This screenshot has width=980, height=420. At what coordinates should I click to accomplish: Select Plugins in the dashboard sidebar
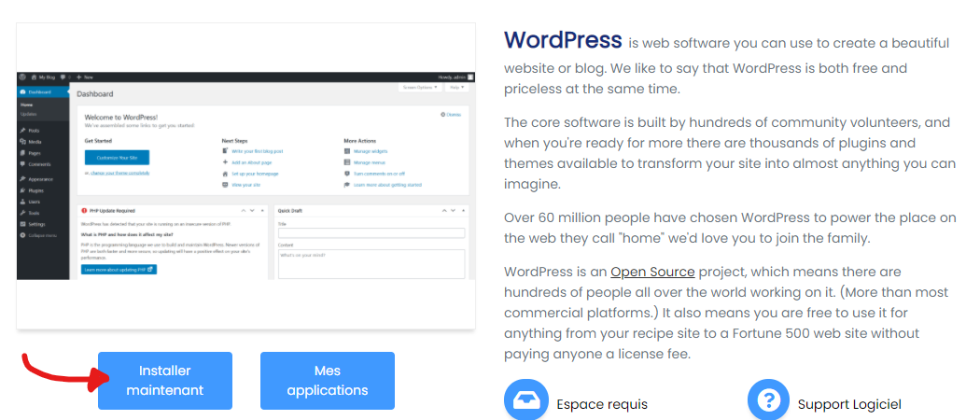(35, 189)
